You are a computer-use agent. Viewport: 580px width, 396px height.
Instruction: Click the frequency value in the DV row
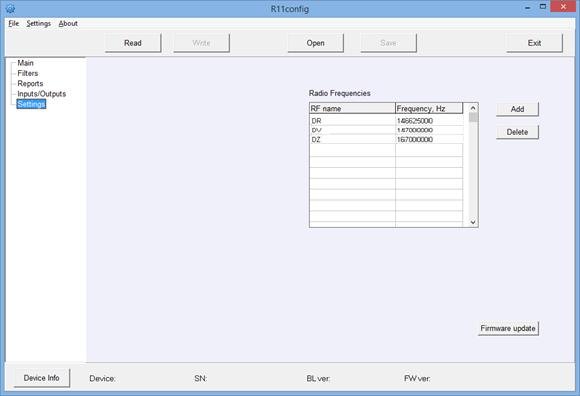[x=429, y=130]
